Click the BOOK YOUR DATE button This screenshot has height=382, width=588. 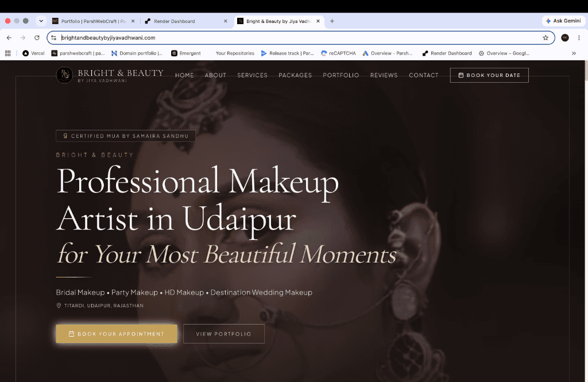(x=489, y=75)
